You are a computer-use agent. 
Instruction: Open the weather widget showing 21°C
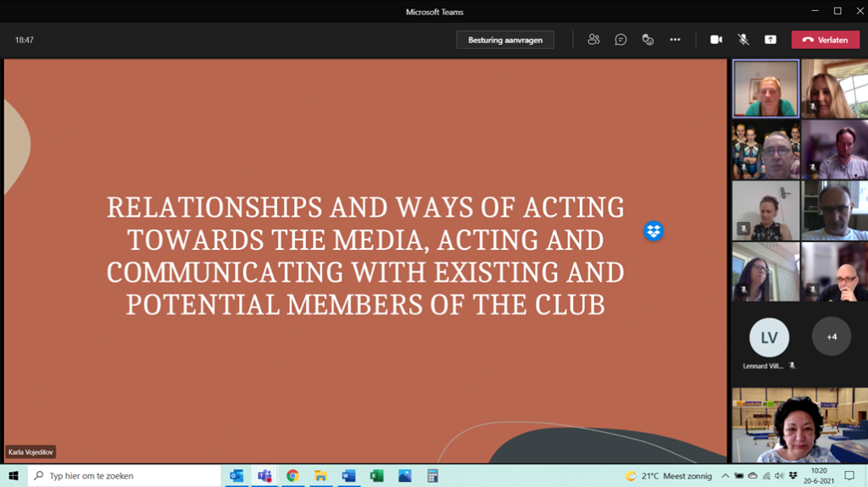coord(669,476)
